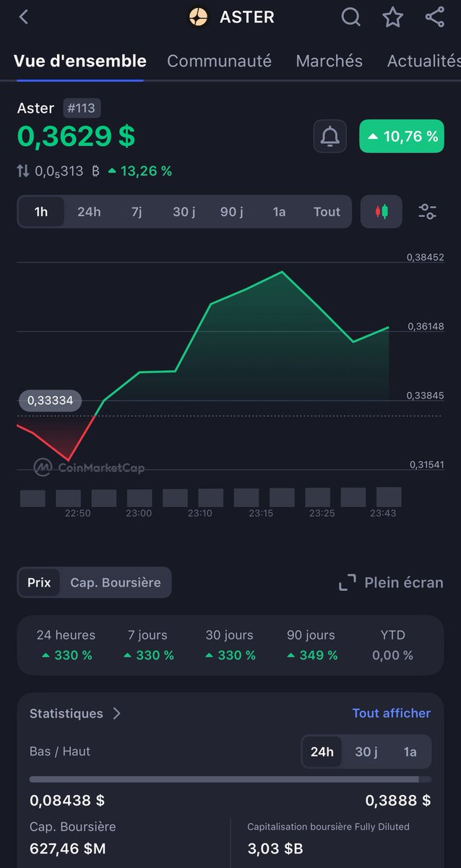Tap the Tout afficher link
The width and height of the screenshot is (461, 868).
coord(392,713)
